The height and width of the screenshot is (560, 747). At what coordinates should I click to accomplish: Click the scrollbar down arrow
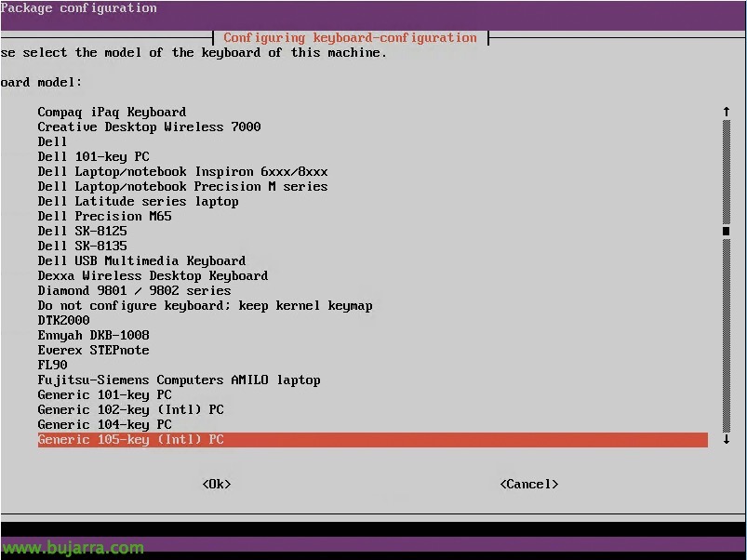click(x=726, y=439)
